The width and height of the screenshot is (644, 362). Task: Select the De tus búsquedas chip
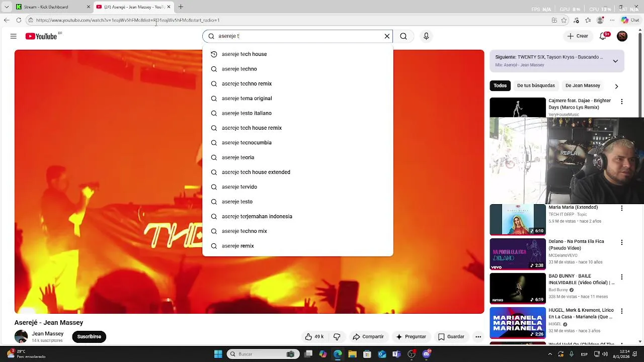536,85
